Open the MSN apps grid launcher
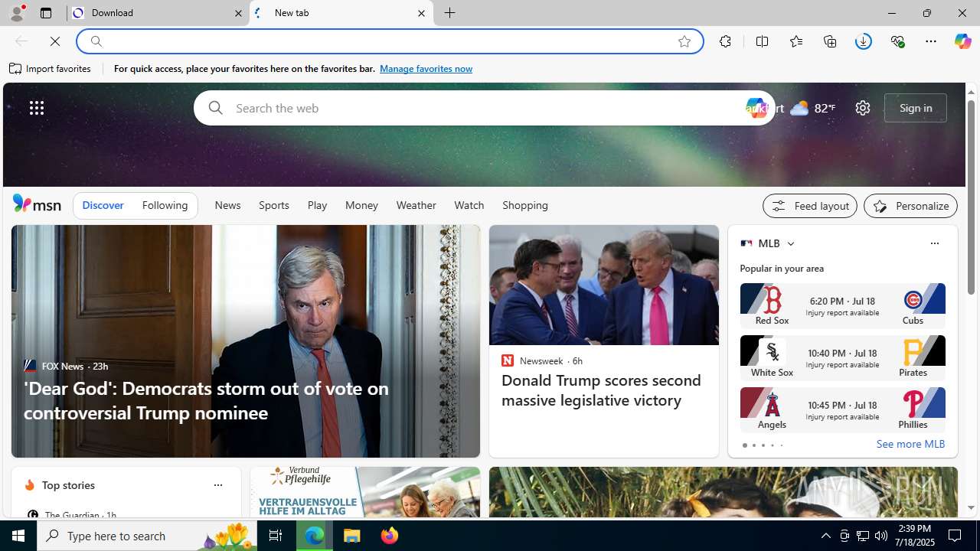Viewport: 980px width, 551px height. [x=37, y=108]
